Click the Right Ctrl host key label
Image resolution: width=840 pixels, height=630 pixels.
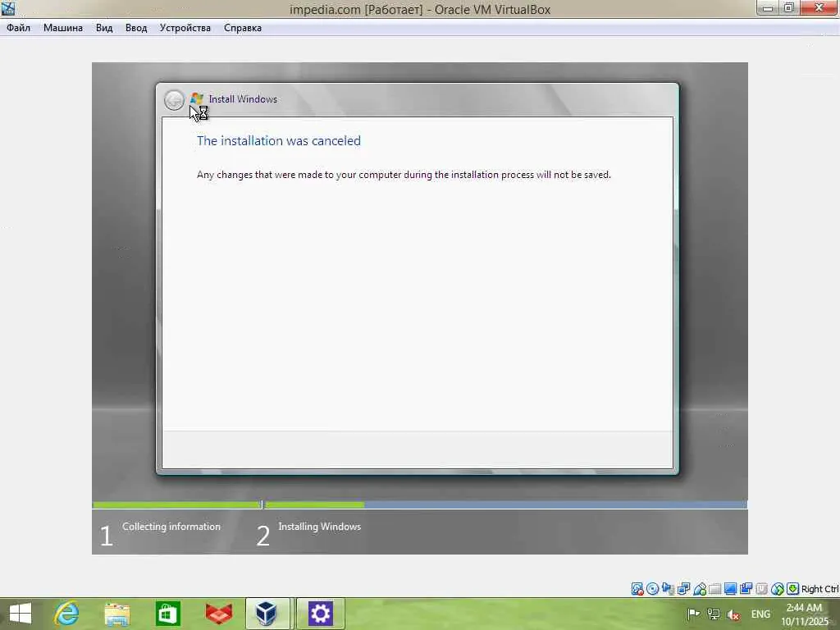(x=819, y=589)
